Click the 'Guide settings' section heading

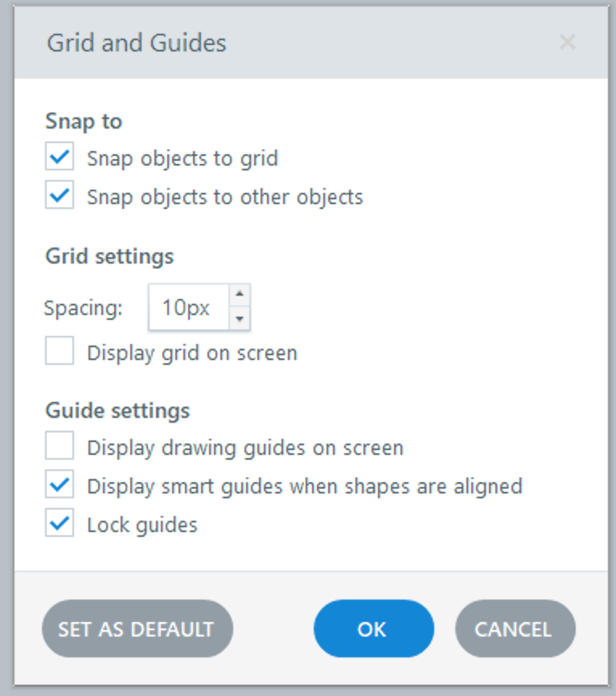tap(117, 410)
